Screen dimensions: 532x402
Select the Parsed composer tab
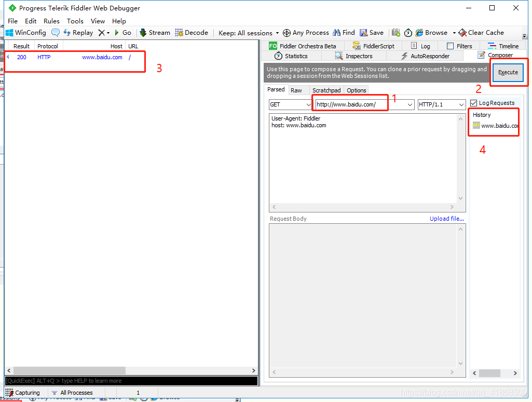(x=276, y=89)
